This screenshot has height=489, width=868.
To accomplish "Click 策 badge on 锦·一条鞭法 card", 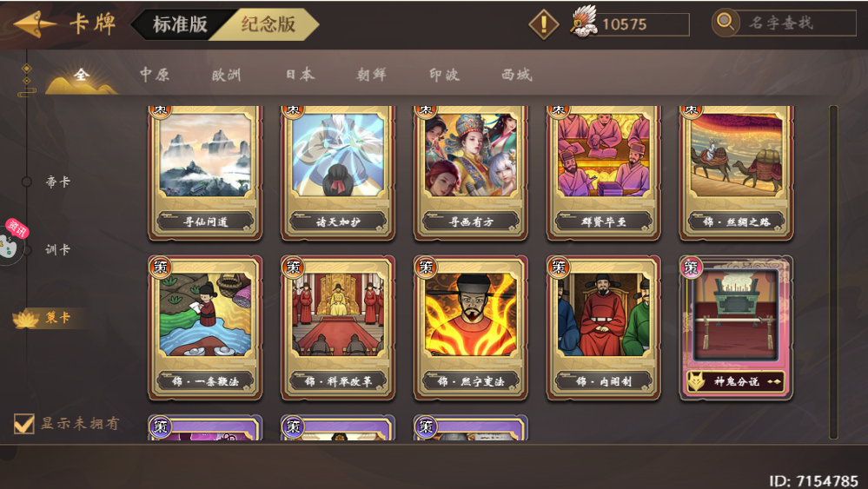I will [x=160, y=268].
